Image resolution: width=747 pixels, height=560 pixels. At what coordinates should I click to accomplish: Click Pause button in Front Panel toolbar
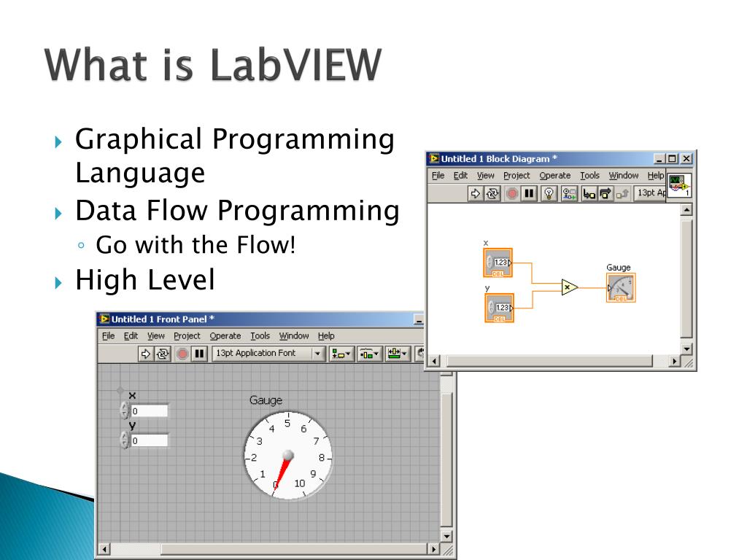(x=199, y=354)
